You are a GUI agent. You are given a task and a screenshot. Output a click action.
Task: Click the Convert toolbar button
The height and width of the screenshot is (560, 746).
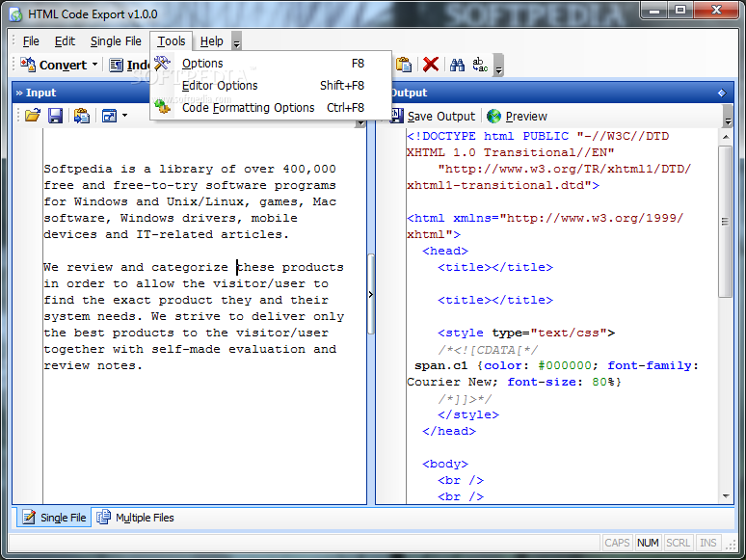coord(54,65)
